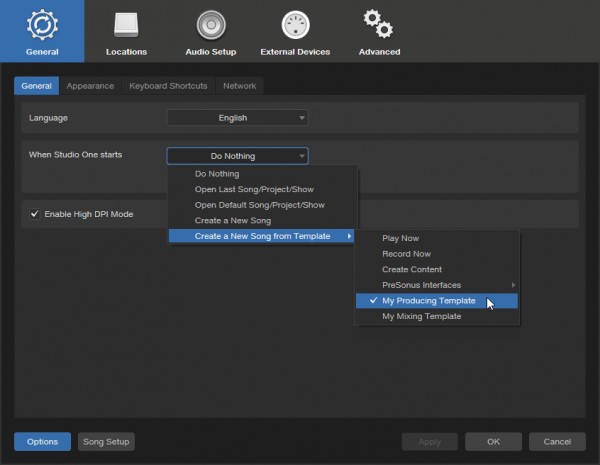600x465 pixels.
Task: Expand the Language dropdown set to English
Action: tap(237, 118)
